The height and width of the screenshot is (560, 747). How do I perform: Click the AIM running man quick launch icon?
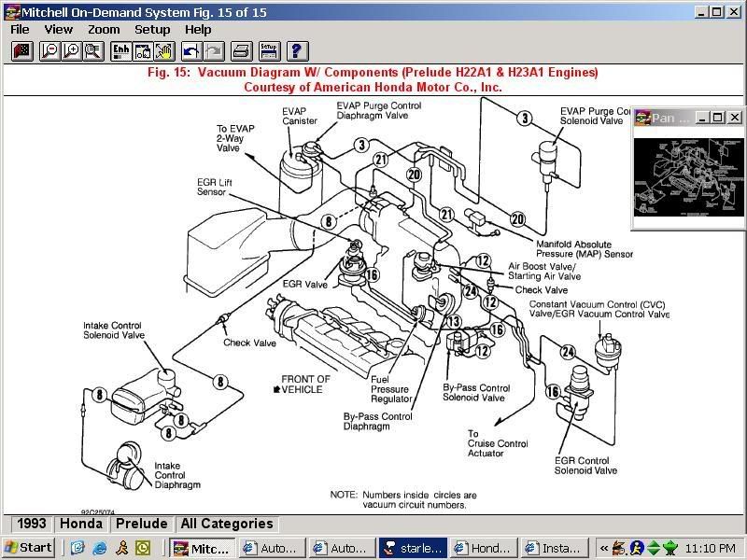(122, 548)
